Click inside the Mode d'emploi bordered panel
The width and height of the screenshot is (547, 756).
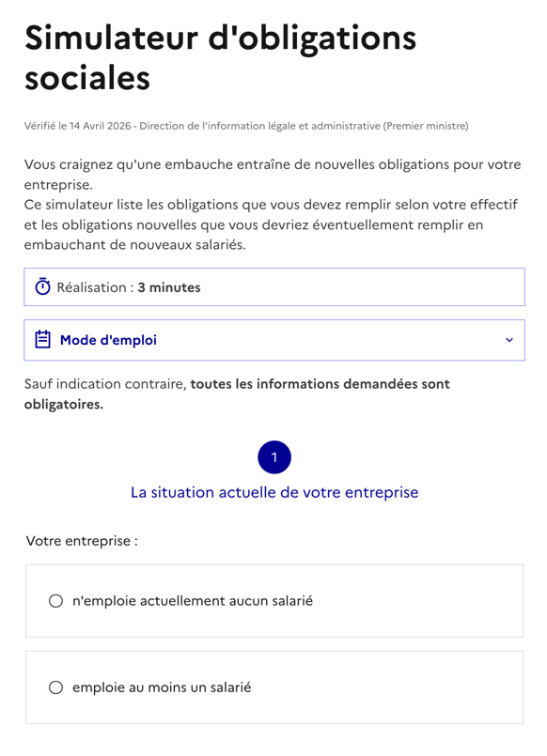coord(273,340)
